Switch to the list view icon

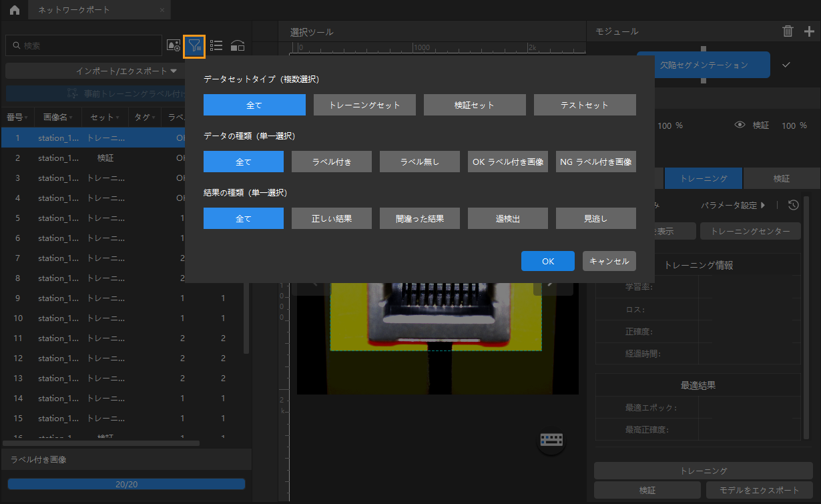[216, 45]
